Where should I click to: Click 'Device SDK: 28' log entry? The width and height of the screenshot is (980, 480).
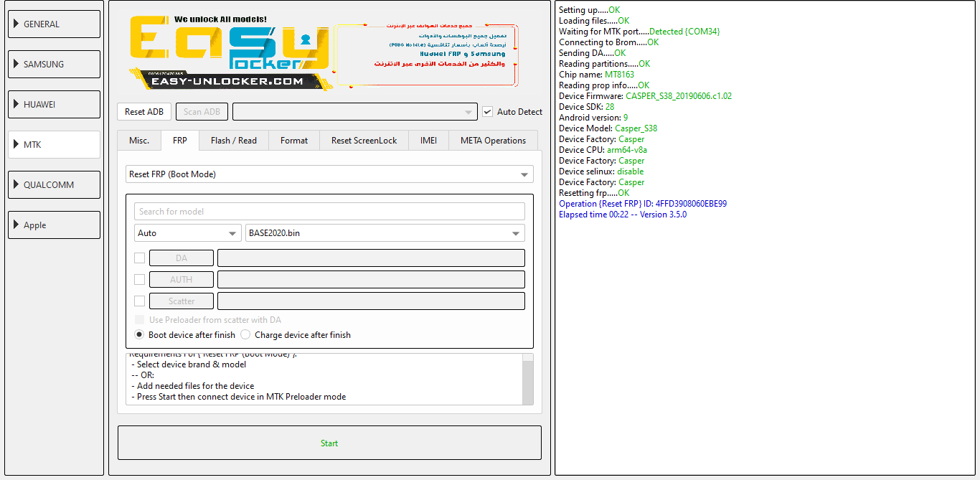tap(586, 107)
